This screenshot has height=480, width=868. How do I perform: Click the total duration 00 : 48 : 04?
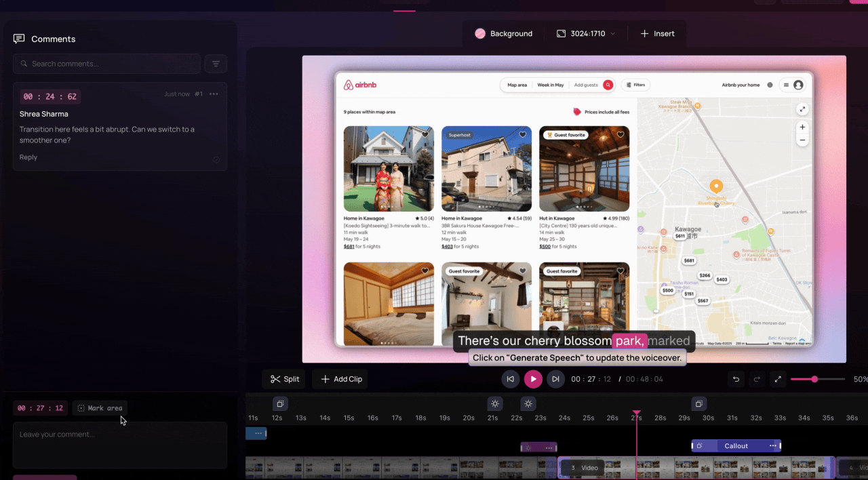point(644,379)
